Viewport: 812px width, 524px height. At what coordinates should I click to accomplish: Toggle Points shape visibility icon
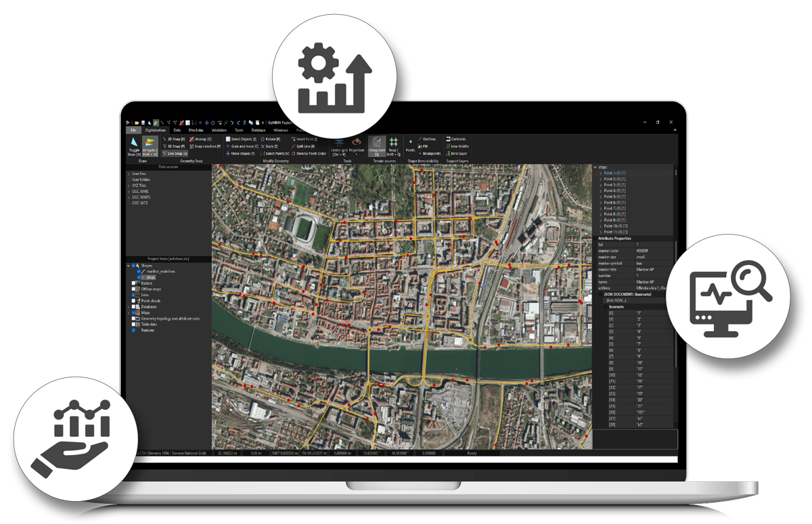[x=410, y=143]
